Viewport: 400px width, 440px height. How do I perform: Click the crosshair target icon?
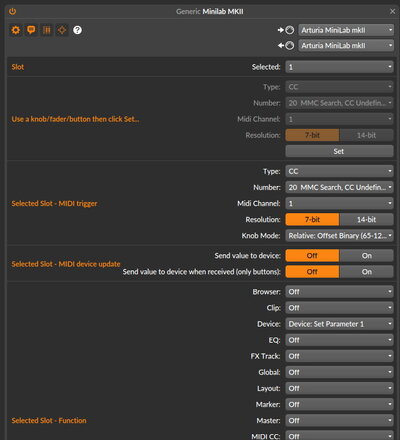(x=62, y=30)
